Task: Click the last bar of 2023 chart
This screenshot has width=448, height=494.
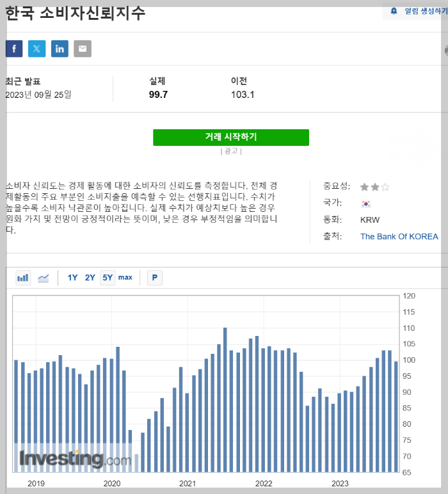Action: pyautogui.click(x=396, y=417)
